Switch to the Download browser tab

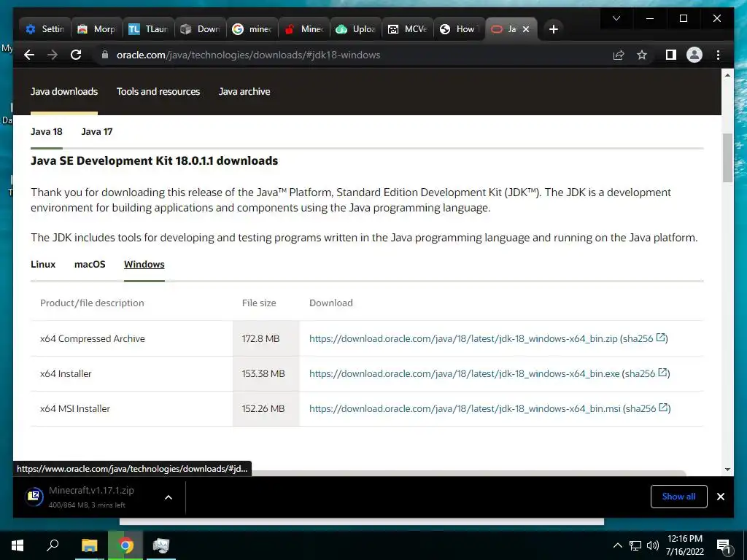pos(201,29)
